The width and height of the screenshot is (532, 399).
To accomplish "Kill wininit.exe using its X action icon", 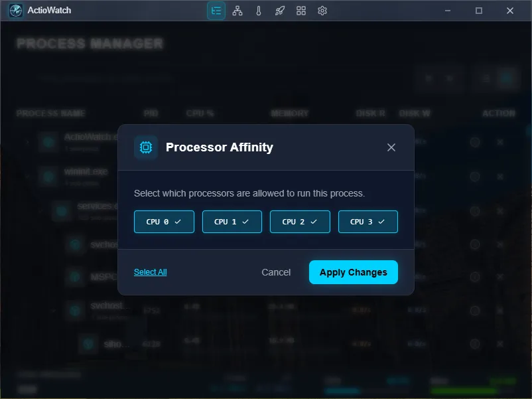I will [x=499, y=177].
